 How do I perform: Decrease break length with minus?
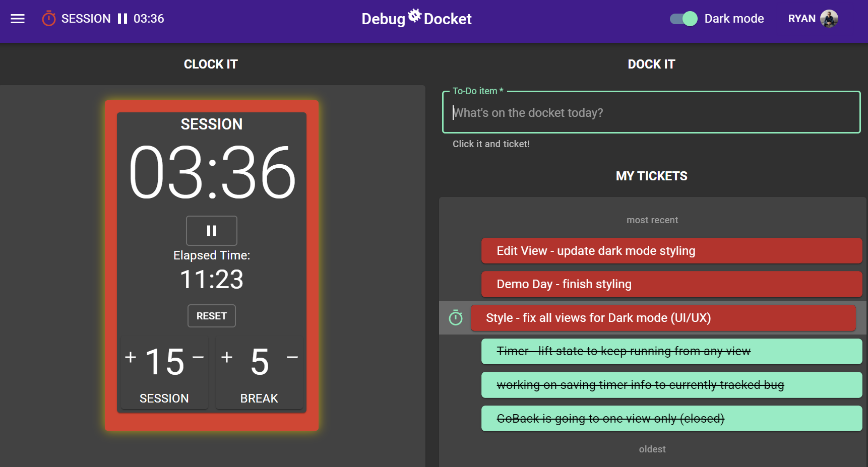tap(292, 357)
